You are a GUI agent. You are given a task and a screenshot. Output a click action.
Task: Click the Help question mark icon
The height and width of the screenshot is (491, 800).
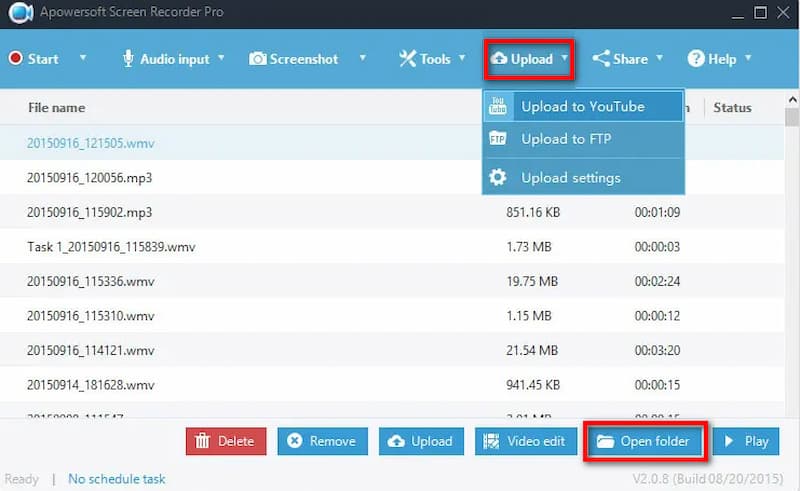tap(696, 59)
